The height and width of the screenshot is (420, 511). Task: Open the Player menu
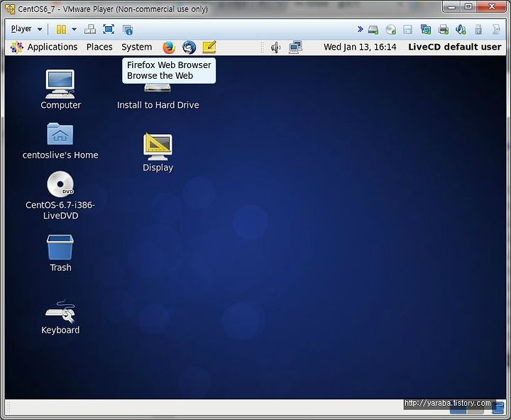(26, 29)
